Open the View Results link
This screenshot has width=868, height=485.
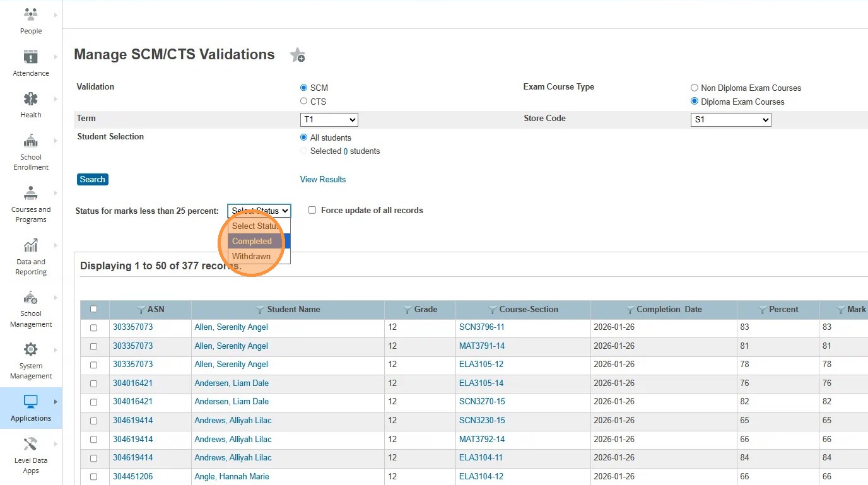pyautogui.click(x=322, y=179)
